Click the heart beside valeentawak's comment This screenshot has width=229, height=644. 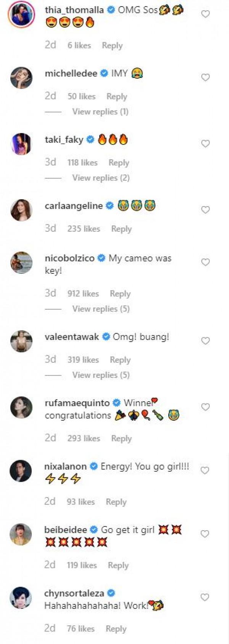coord(205,341)
